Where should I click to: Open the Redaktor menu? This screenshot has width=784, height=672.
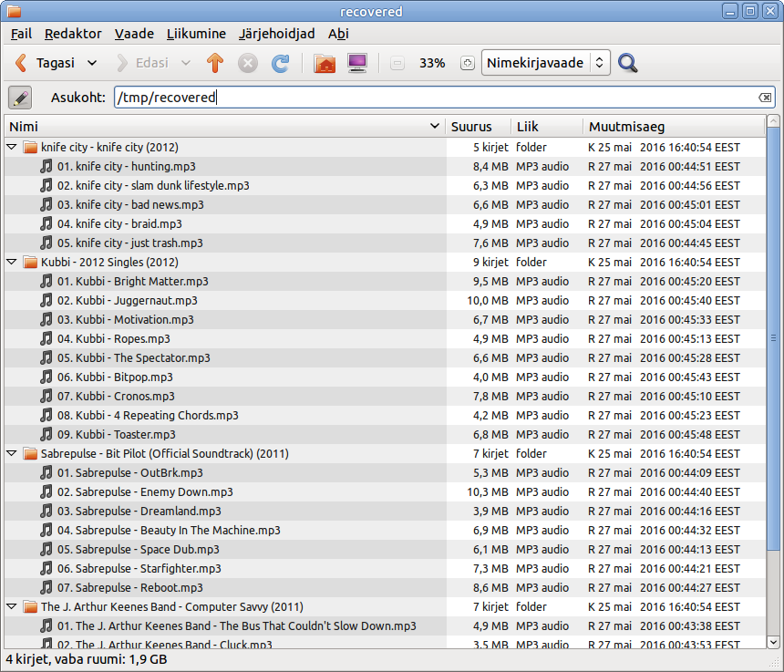73,34
